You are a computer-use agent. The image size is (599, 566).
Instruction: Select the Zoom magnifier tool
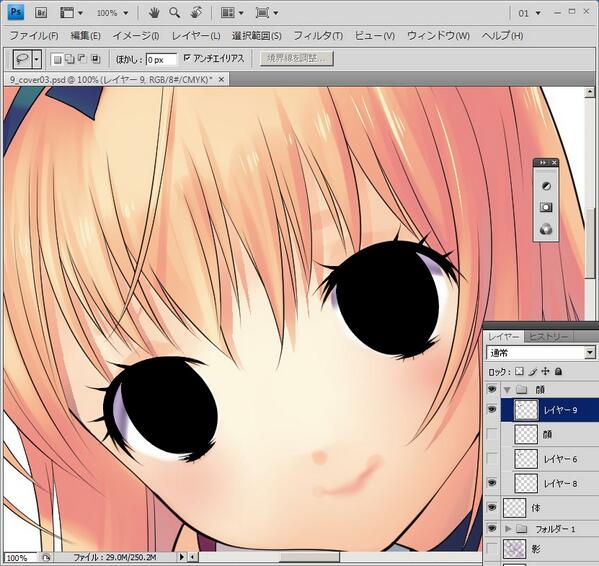[x=175, y=13]
